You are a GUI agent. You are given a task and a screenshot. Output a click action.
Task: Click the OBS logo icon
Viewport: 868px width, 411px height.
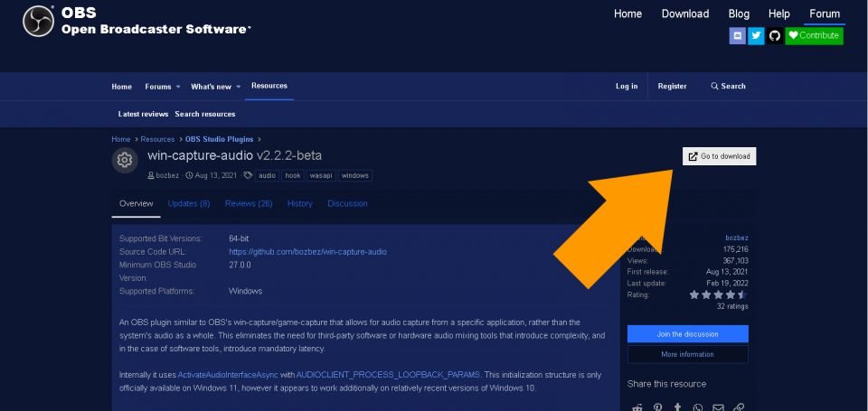pos(38,21)
